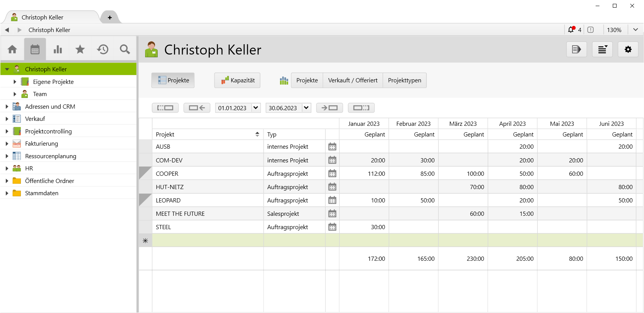Shift date range to previous period
The height and width of the screenshot is (313, 644).
click(197, 108)
